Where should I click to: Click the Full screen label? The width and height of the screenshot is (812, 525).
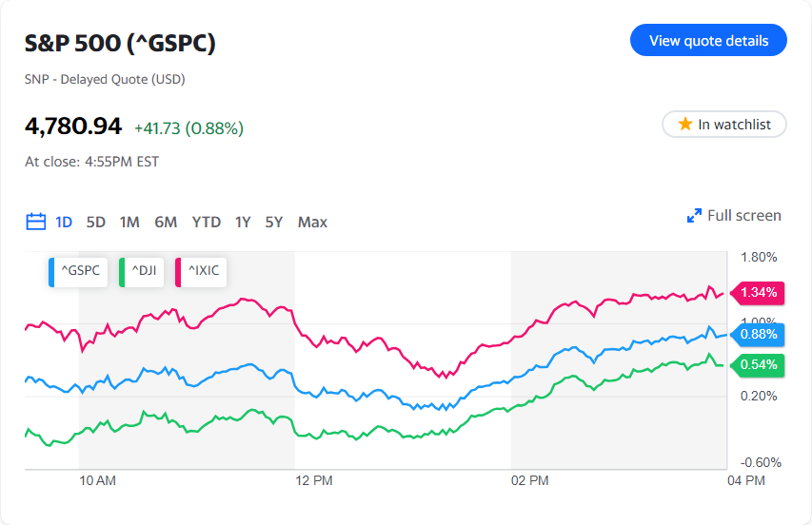pyautogui.click(x=744, y=216)
